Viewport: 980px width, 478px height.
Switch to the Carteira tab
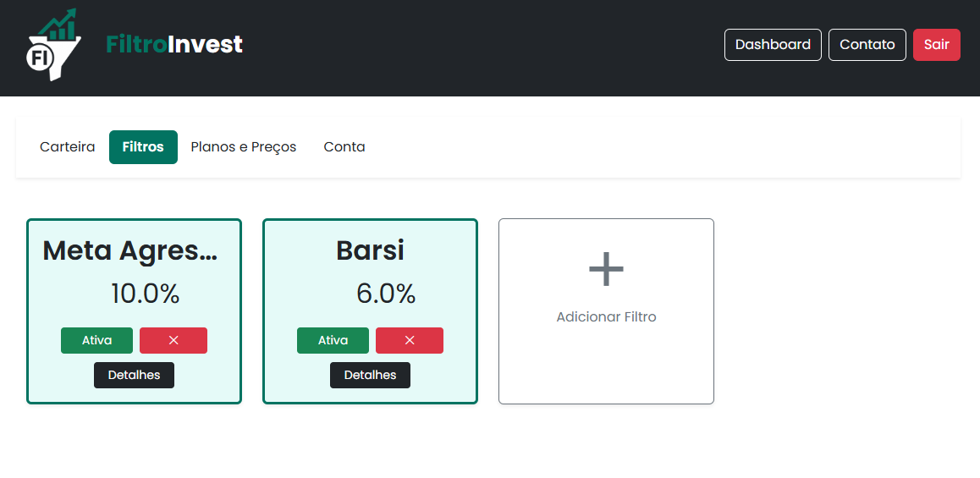(68, 147)
